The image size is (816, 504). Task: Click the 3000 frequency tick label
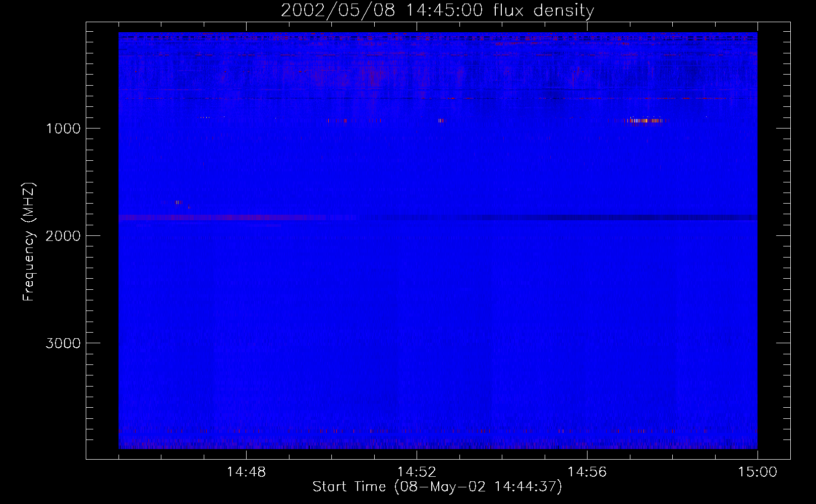click(63, 343)
